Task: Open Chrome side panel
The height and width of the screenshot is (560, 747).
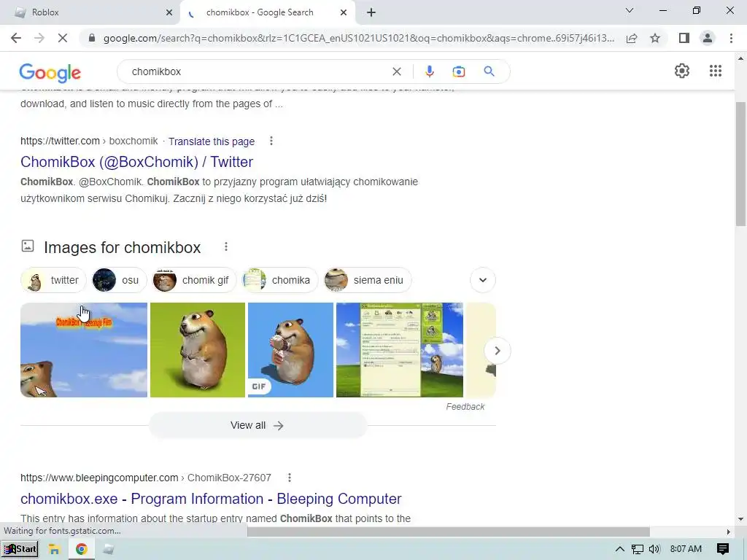Action: (684, 38)
